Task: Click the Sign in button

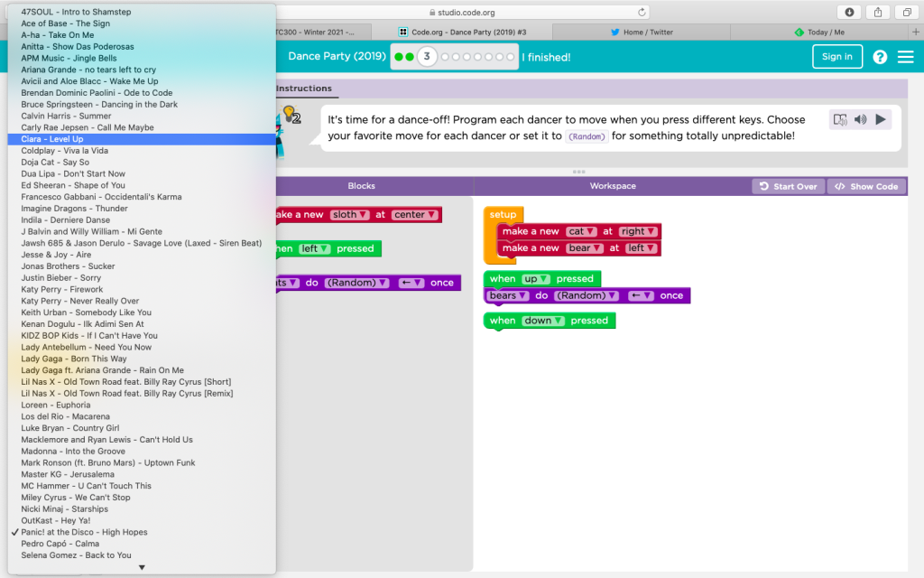Action: [836, 57]
